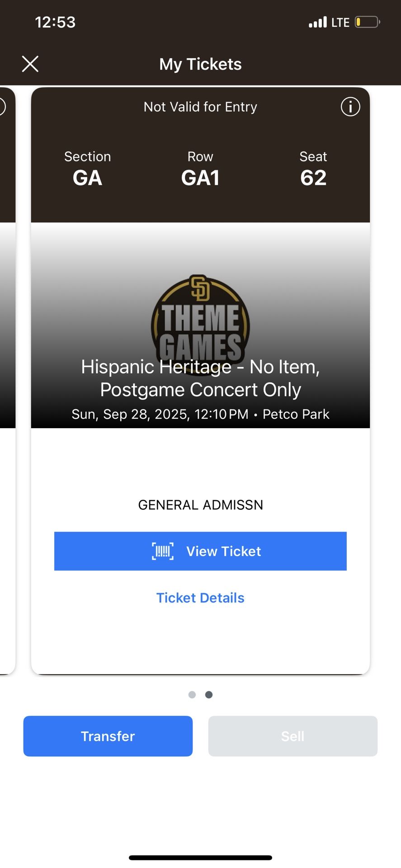
Task: Tap the LTE network indicator
Action: point(340,23)
